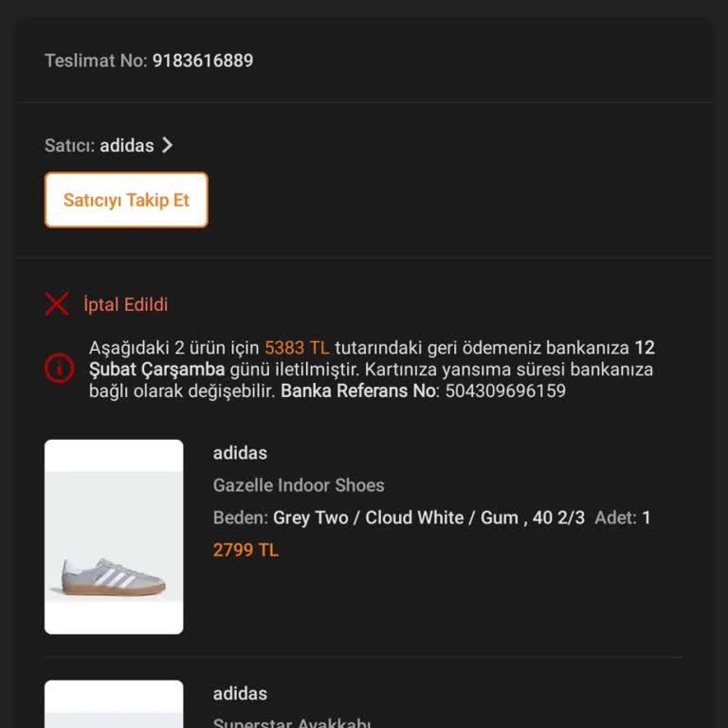Click the 2799 TL product price

246,550
